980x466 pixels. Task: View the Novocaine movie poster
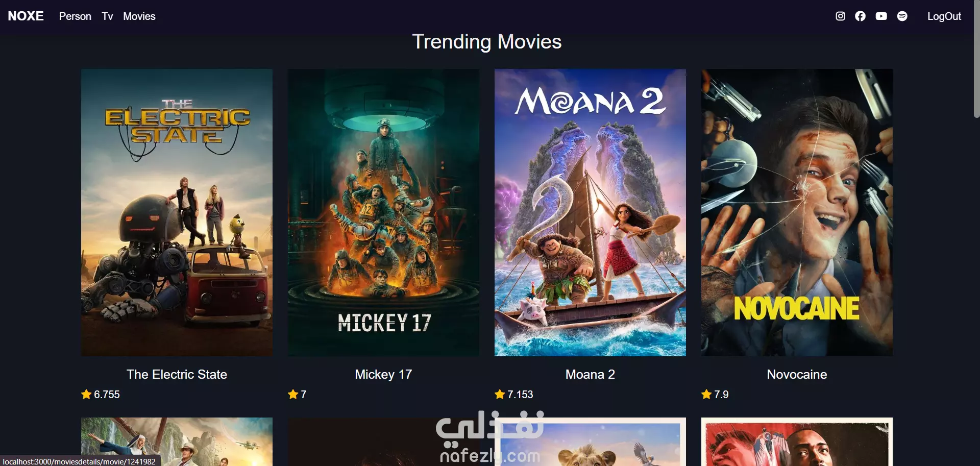(x=797, y=212)
